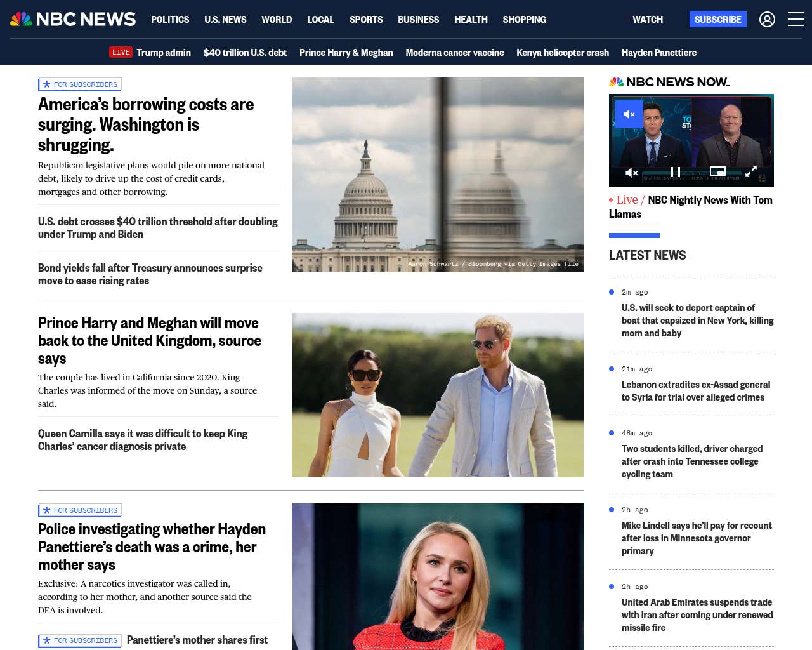Open the NBC News Now logo link
The height and width of the screenshot is (650, 812).
coord(669,82)
